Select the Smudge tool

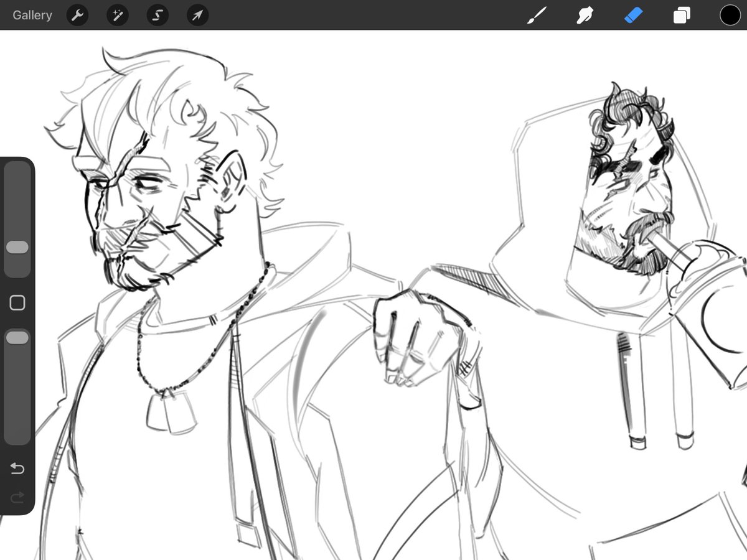point(585,15)
